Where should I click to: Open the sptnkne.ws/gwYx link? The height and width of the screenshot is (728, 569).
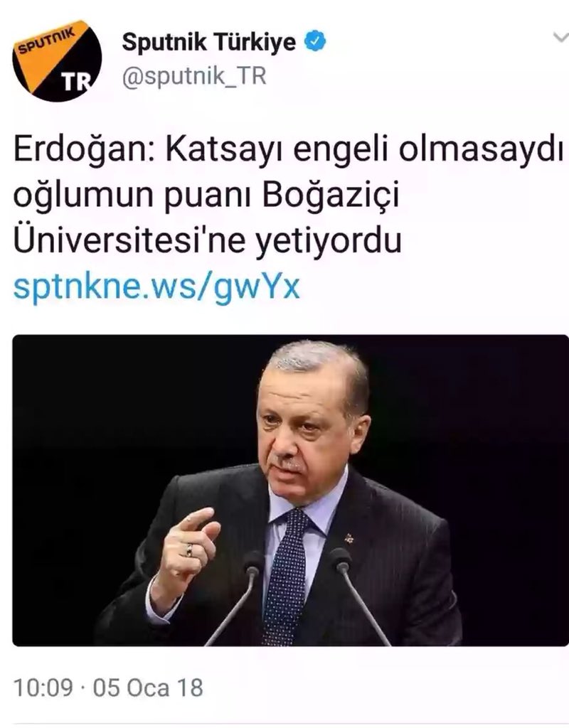pyautogui.click(x=156, y=287)
